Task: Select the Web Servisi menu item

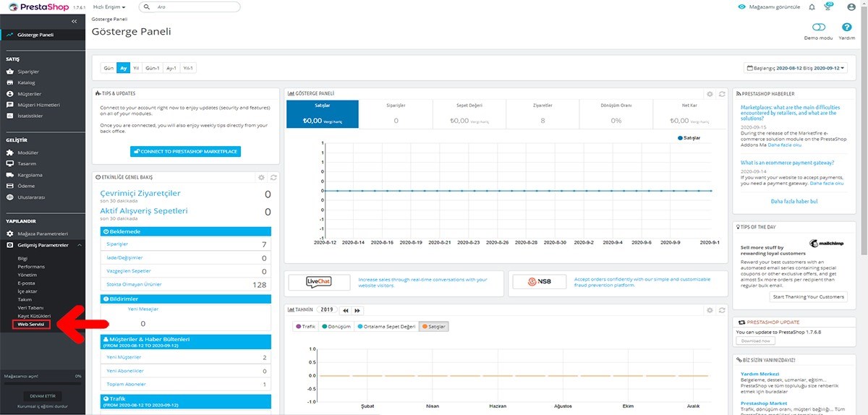Action: 31,325
